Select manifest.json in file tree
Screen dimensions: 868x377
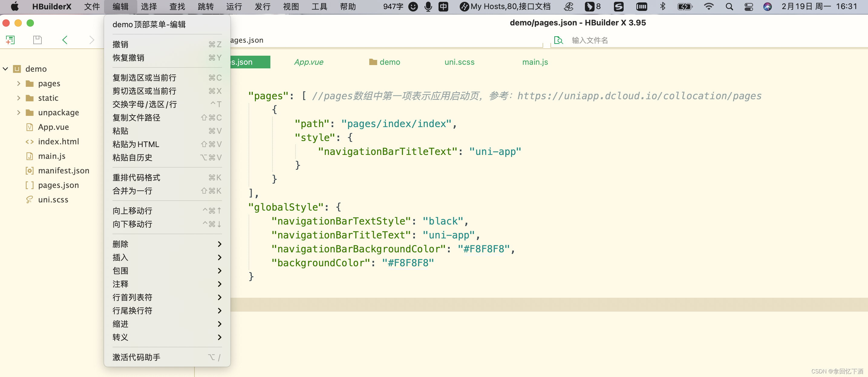(63, 171)
